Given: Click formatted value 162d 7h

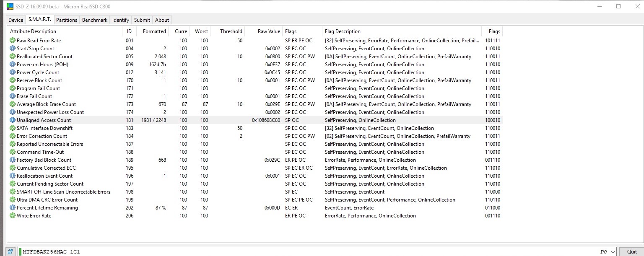Looking at the screenshot, I should click(158, 65).
